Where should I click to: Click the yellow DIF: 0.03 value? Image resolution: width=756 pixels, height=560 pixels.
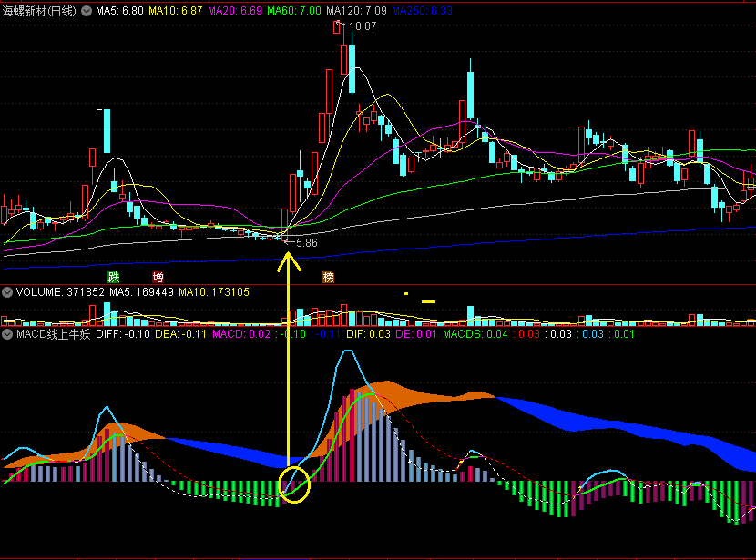368,334
